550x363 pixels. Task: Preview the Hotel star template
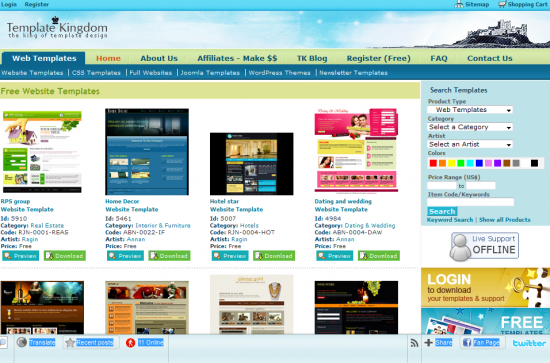(x=230, y=256)
